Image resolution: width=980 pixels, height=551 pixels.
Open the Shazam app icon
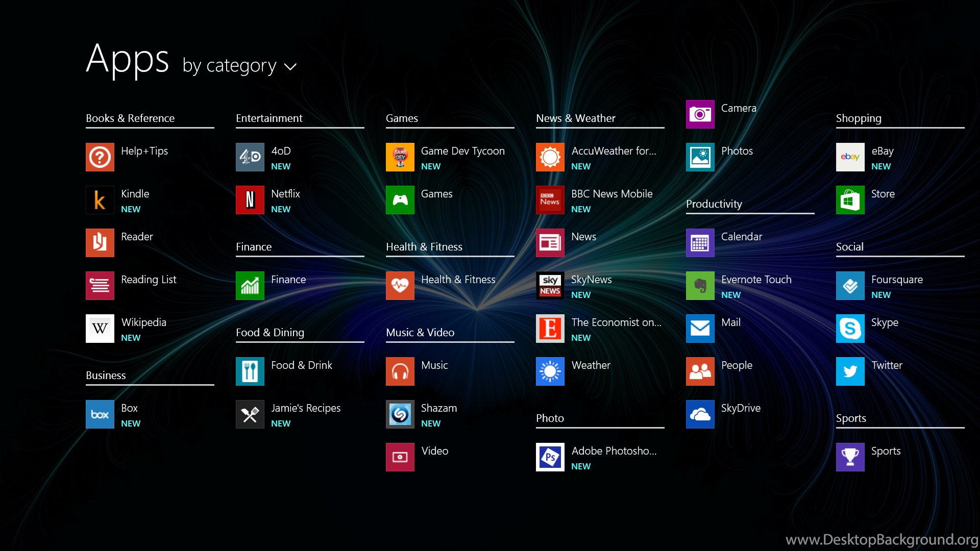(x=400, y=414)
